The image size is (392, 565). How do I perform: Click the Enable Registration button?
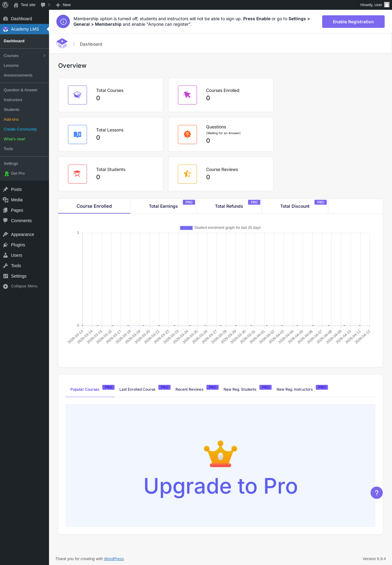click(x=353, y=22)
